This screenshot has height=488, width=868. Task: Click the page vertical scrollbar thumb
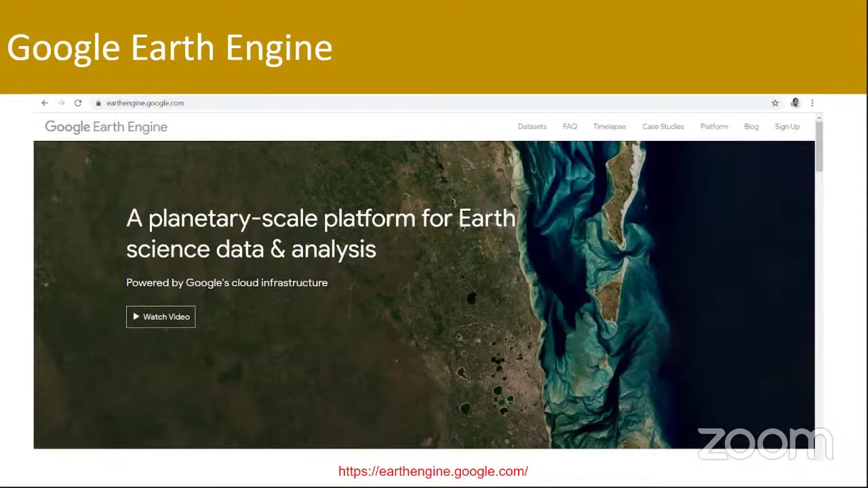tap(819, 146)
